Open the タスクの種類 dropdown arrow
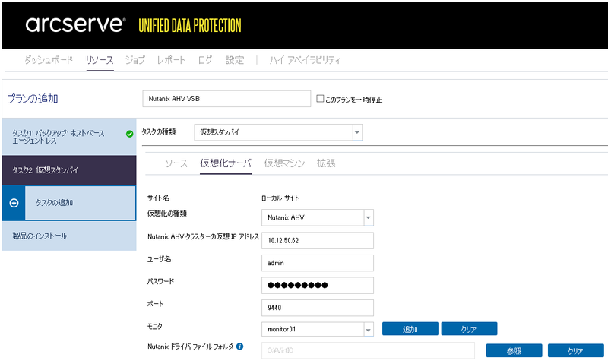Image resolution: width=608 pixels, height=364 pixels. coord(357,132)
